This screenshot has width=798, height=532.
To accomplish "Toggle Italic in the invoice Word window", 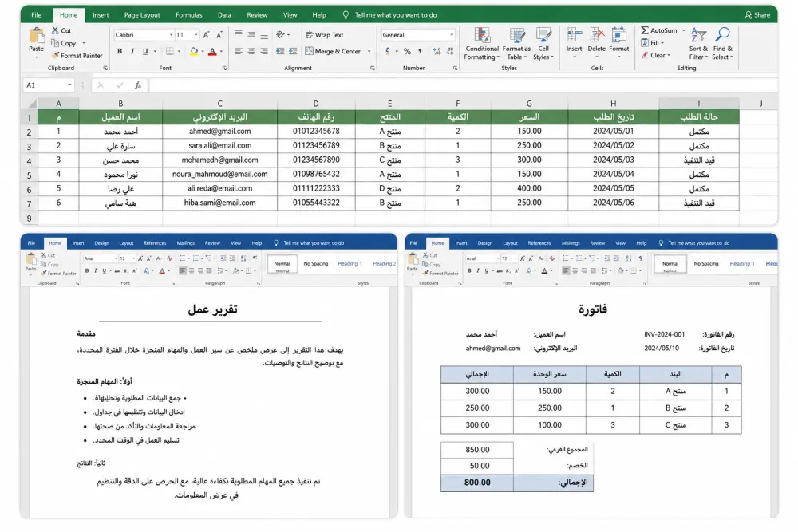I will (477, 270).
